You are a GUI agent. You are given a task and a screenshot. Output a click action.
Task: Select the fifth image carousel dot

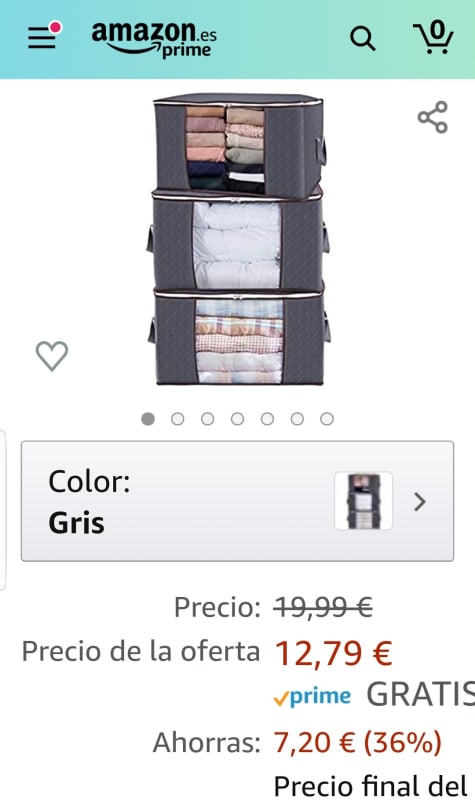click(267, 419)
